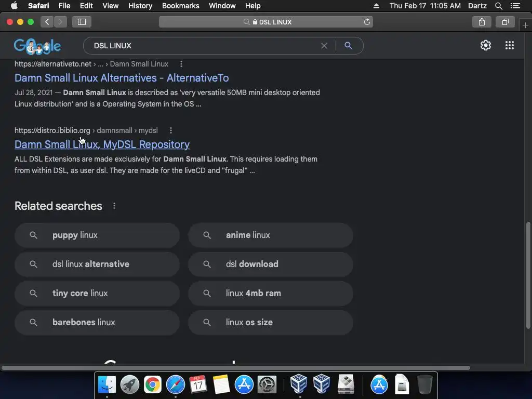Click Spotlight search icon in menu bar
The height and width of the screenshot is (399, 532).
coord(498,6)
